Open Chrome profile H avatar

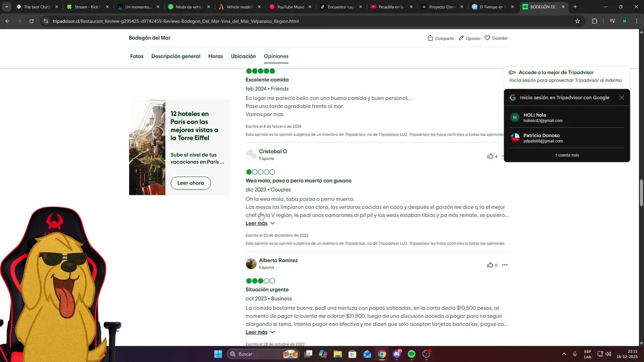624,21
